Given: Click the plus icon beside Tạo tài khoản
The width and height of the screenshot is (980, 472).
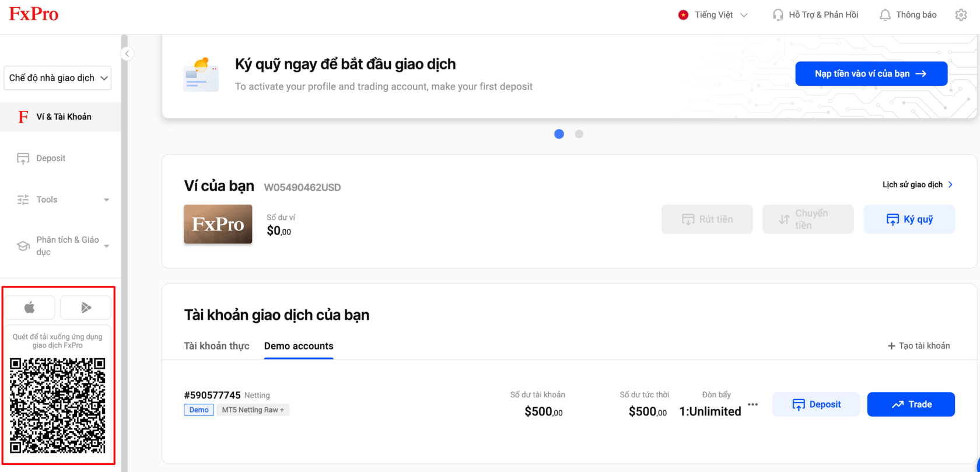Looking at the screenshot, I should [891, 346].
